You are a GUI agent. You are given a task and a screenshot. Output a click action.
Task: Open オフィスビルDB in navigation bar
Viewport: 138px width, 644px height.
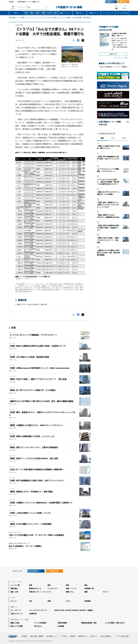click(122, 13)
